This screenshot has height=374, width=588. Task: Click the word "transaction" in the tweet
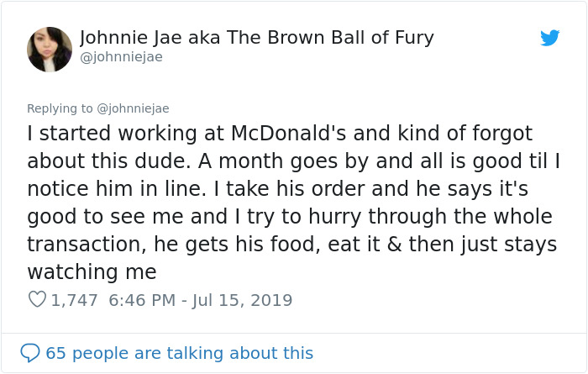pos(86,245)
